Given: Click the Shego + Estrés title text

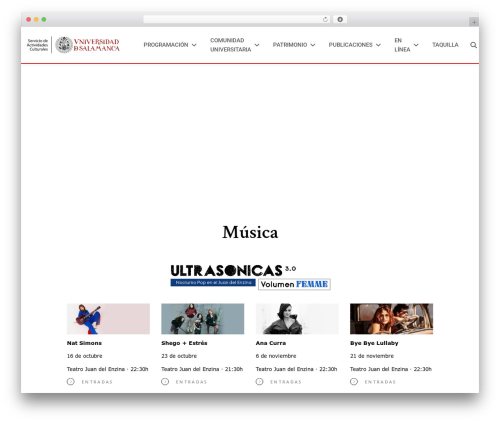Looking at the screenshot, I should coord(184,343).
